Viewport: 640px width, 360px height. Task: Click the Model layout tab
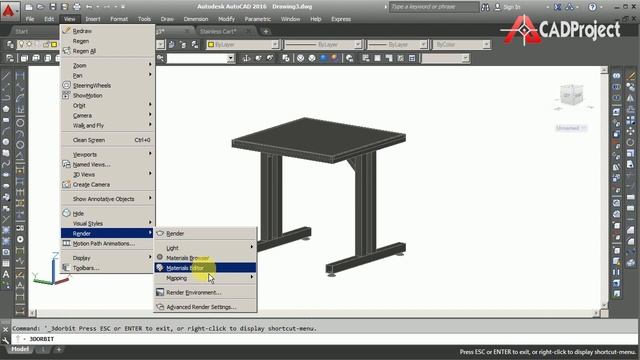pos(20,349)
